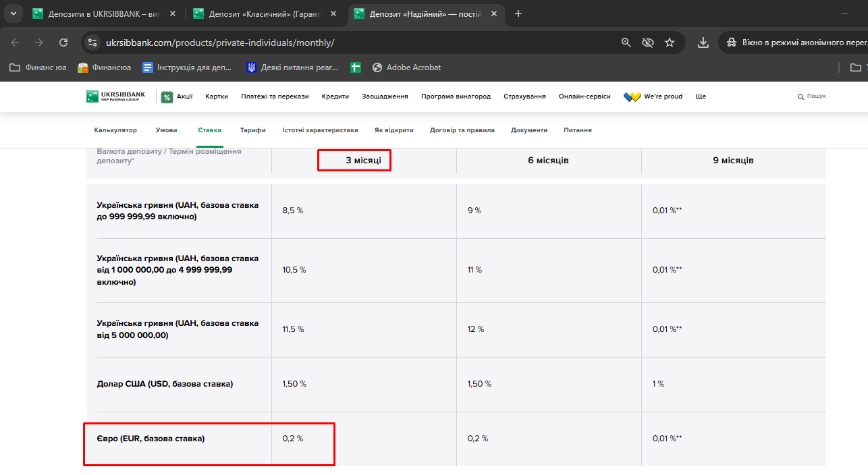The width and height of the screenshot is (868, 475).
Task: Open the We're proud link
Action: (653, 96)
